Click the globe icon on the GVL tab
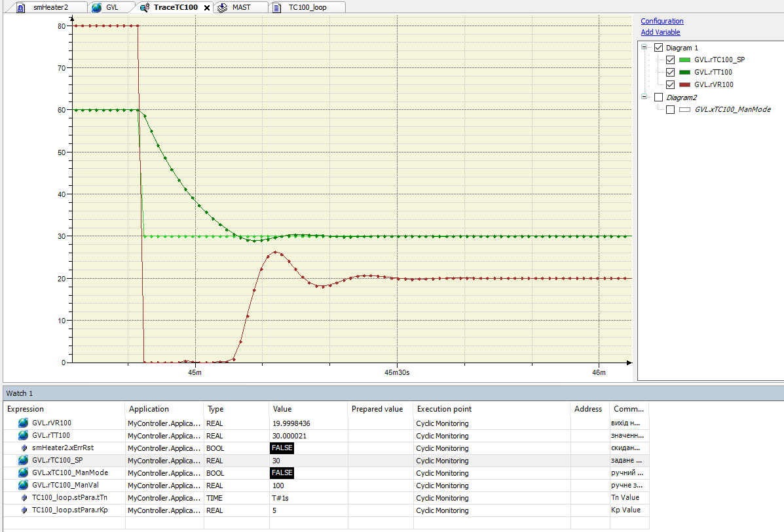The height and width of the screenshot is (532, 784). click(97, 7)
